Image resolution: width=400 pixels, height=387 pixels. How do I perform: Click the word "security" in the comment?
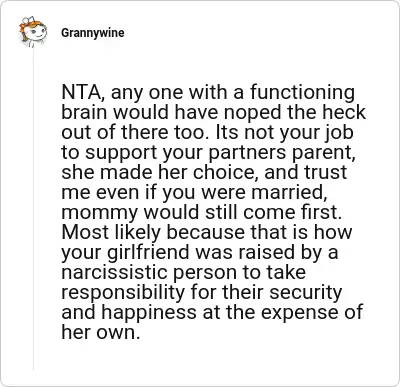(306, 292)
